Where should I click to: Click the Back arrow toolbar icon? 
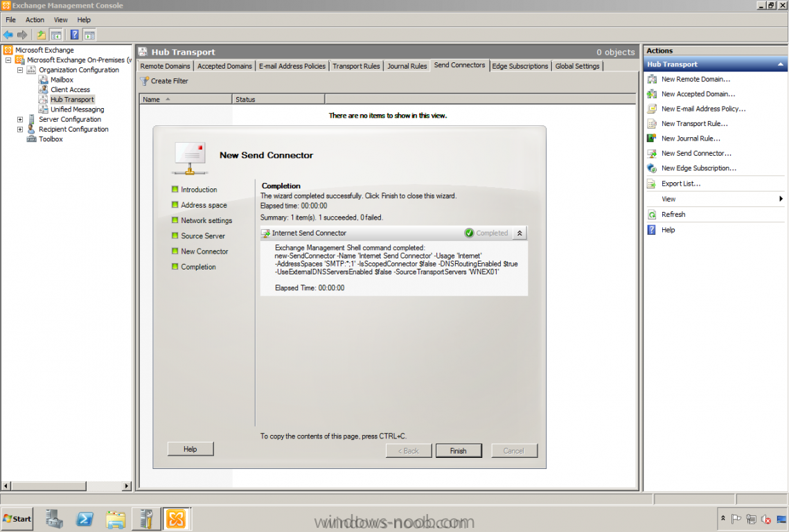(x=8, y=35)
